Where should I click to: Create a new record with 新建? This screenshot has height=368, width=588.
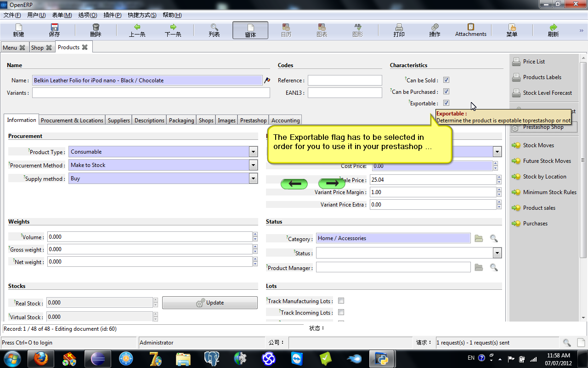tap(18, 30)
